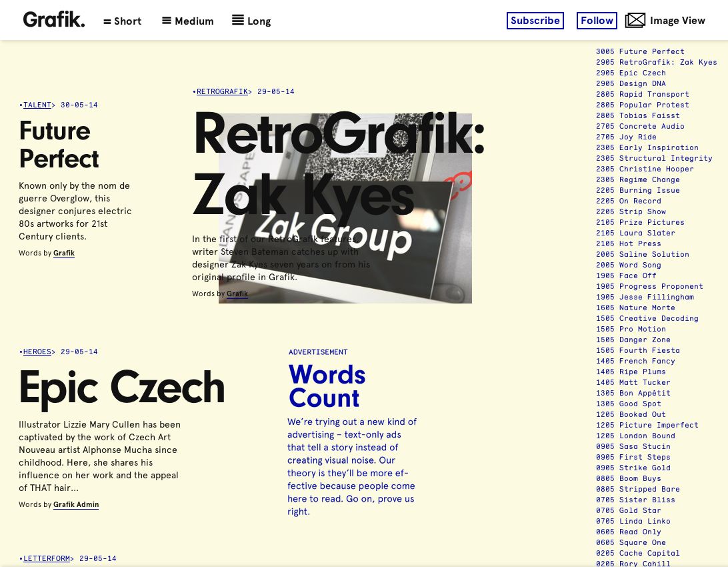The width and height of the screenshot is (728, 567).
Task: Open 2305 Regime Change in sidebar
Action: tap(638, 179)
